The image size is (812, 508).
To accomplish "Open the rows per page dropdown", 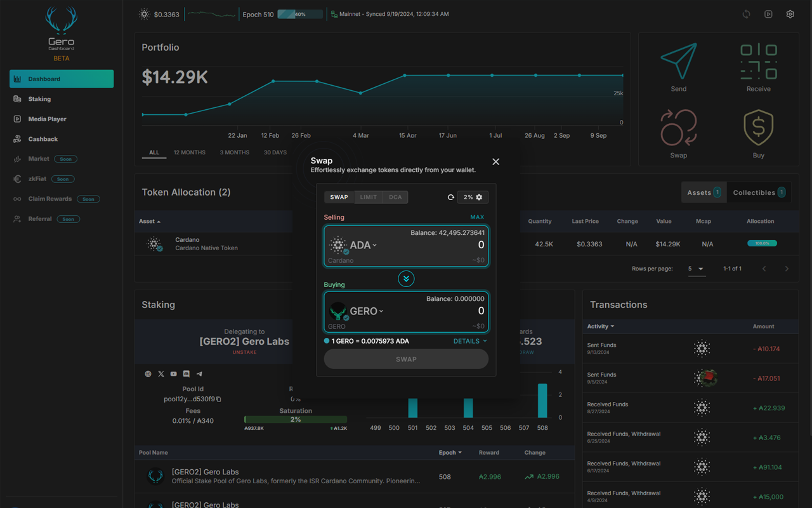I will (697, 269).
